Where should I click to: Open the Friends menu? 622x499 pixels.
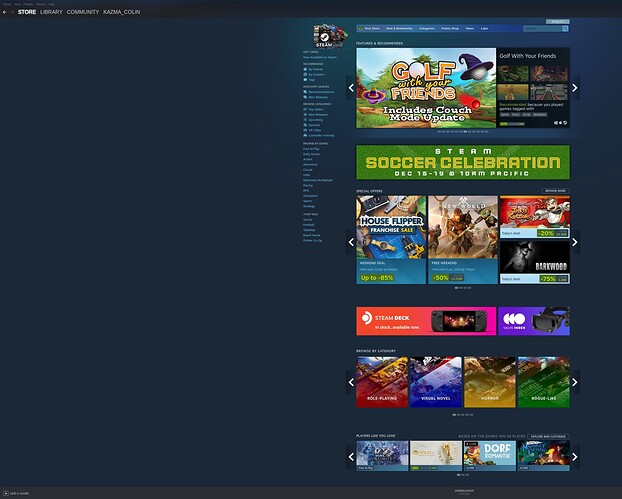click(x=28, y=4)
